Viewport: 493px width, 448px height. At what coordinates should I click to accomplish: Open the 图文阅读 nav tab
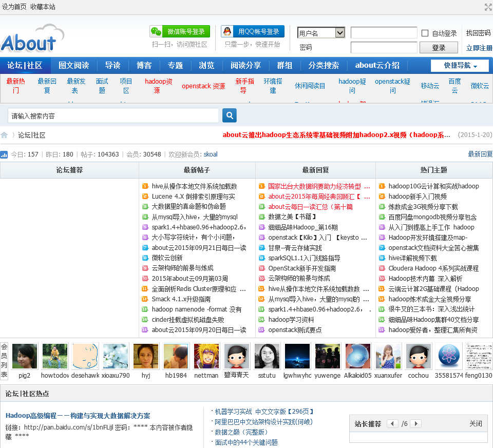tap(73, 65)
